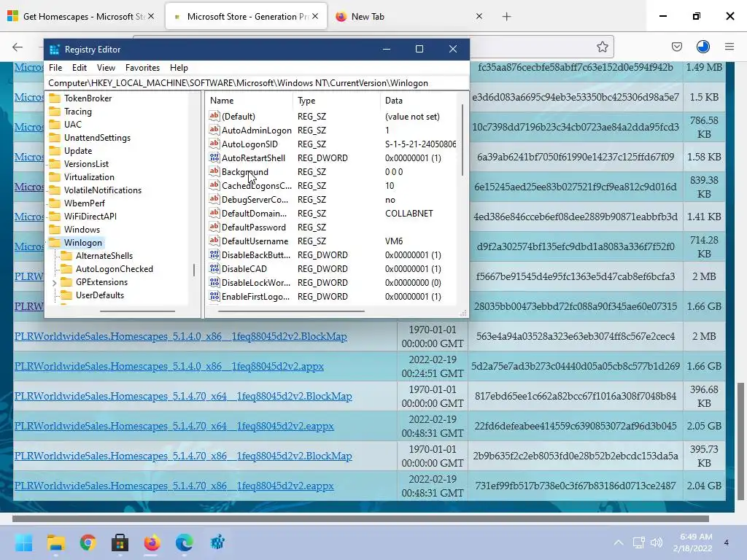Bookmark this page with the star icon

coord(602,47)
